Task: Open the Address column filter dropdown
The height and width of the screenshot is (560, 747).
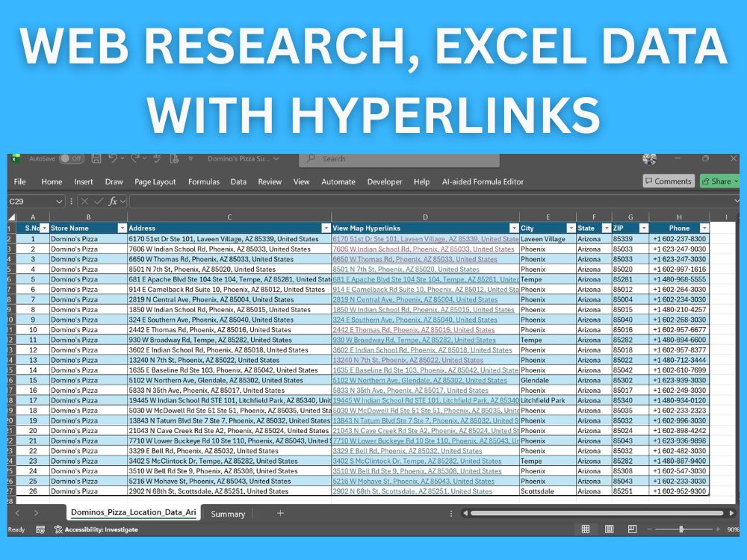Action: [x=326, y=228]
